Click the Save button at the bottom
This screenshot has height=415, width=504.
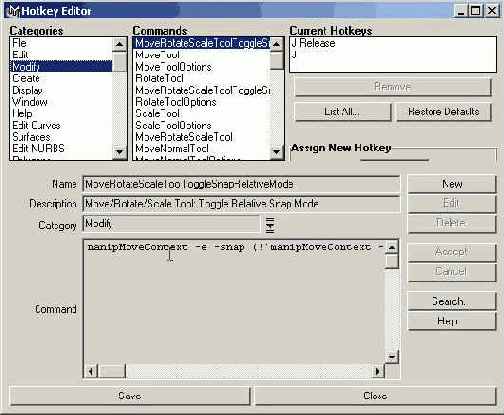(x=130, y=396)
